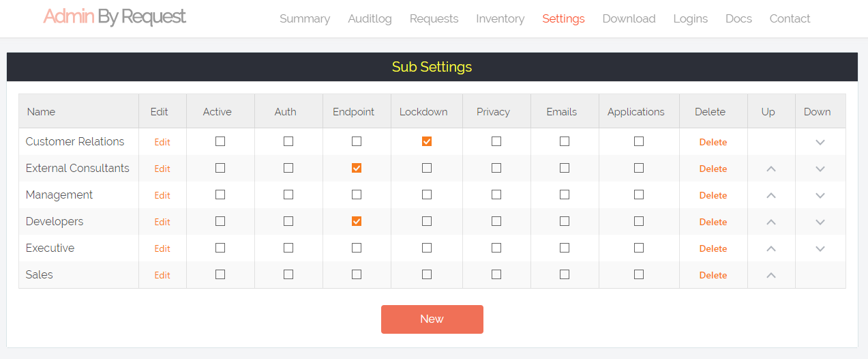Viewport: 868px width, 359px height.
Task: Uncheck Lockdown for Customer Relations
Action: click(427, 141)
